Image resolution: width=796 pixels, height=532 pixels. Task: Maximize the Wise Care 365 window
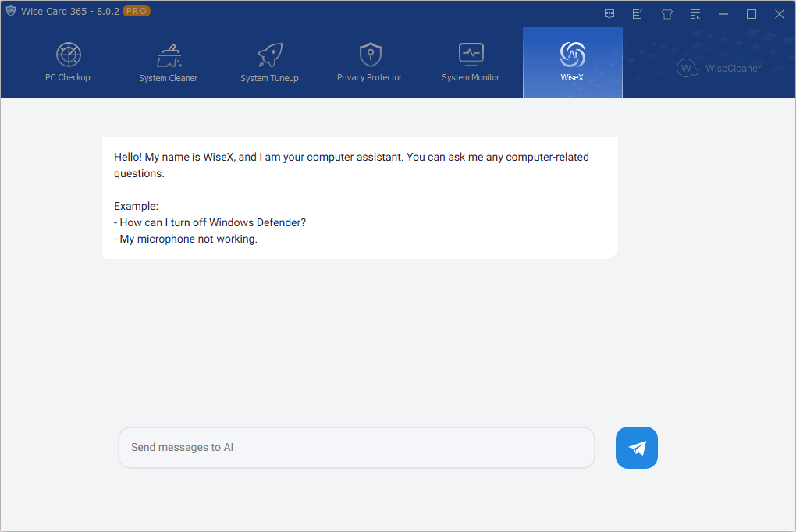pyautogui.click(x=752, y=14)
